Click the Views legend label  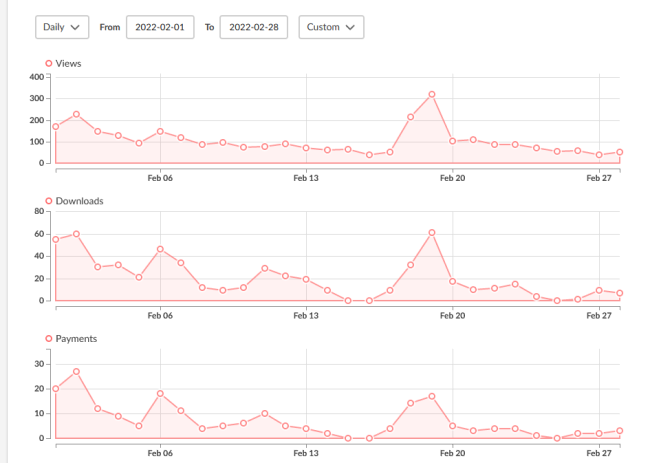[68, 63]
